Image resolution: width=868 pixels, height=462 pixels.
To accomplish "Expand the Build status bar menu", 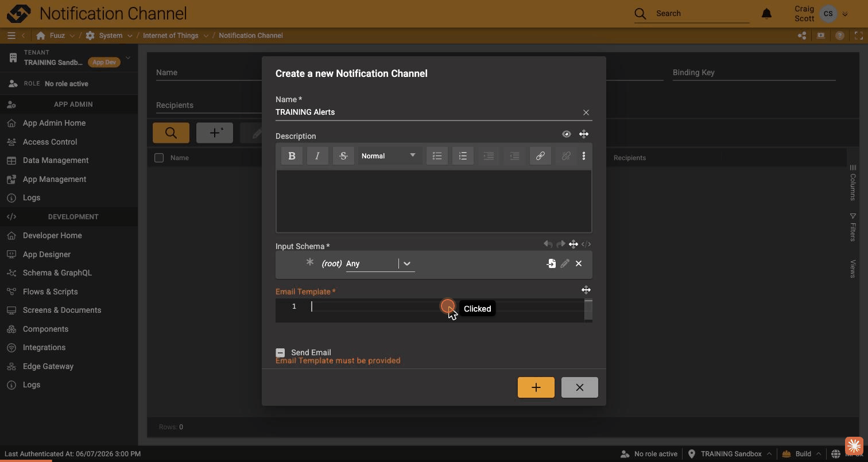I will pyautogui.click(x=819, y=454).
